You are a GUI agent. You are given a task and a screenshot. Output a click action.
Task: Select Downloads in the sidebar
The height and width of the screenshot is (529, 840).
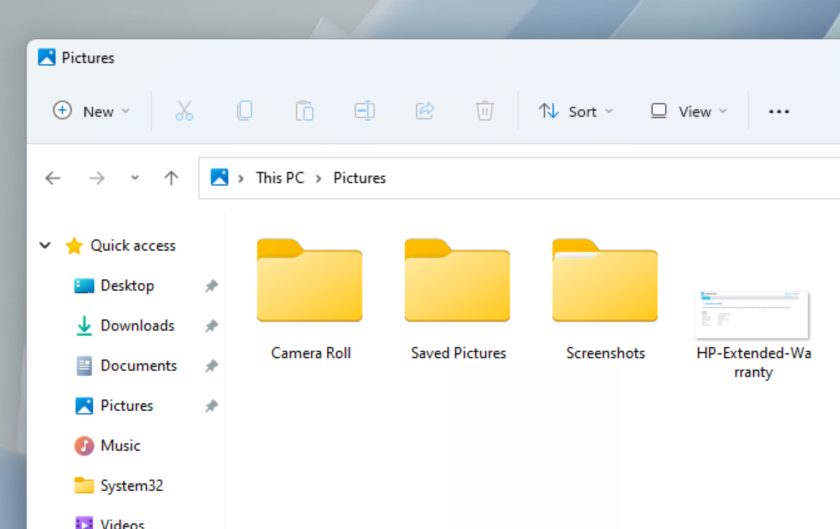(x=137, y=325)
